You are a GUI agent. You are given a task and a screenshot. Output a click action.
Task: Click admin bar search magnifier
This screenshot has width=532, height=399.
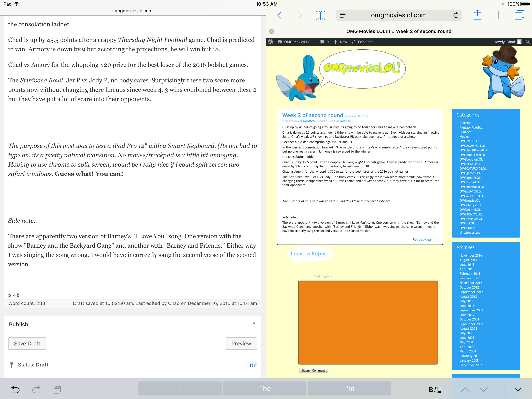(528, 42)
